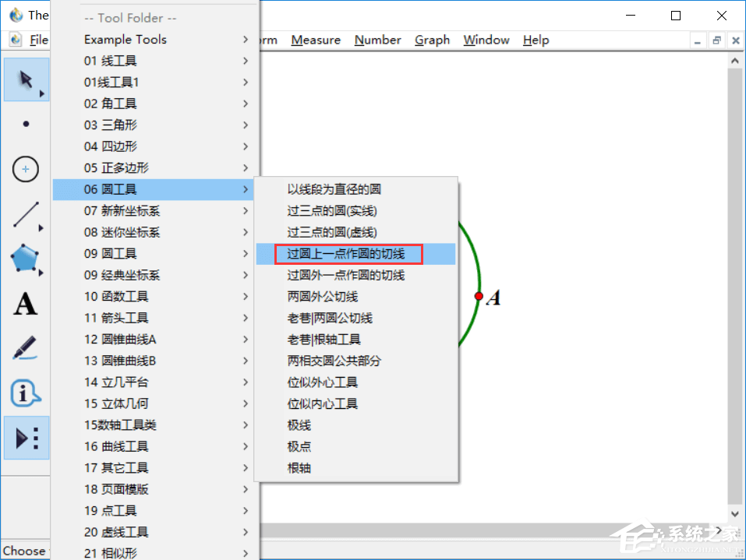This screenshot has width=746, height=560.
Task: Select the Straightedge segment tool
Action: 26,214
